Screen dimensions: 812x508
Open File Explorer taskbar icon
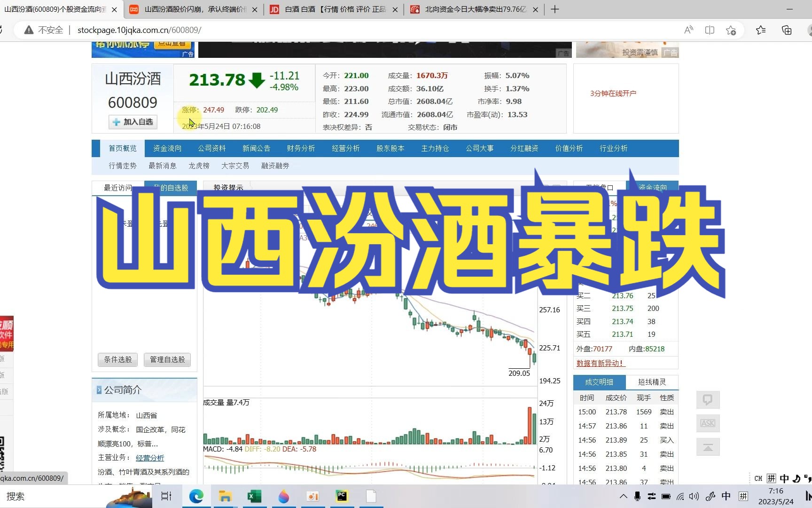click(225, 496)
